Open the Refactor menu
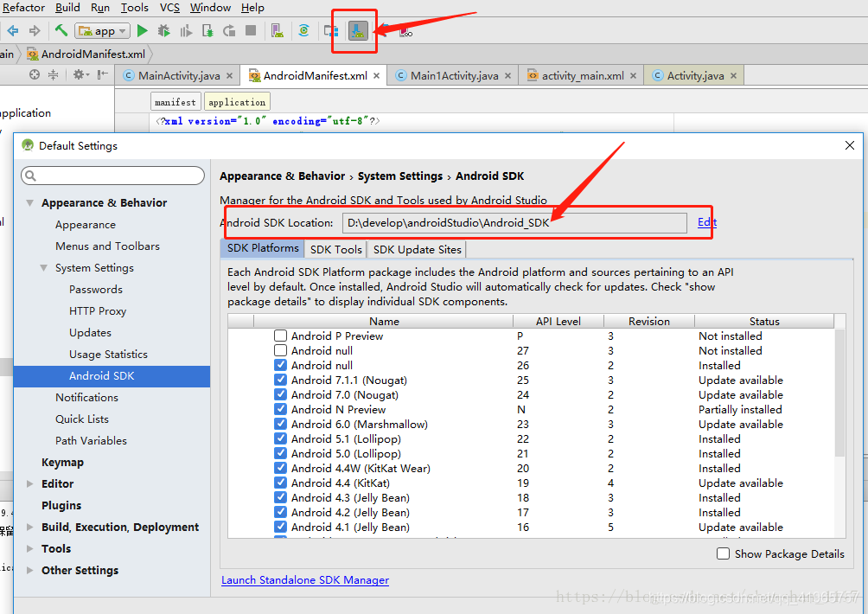Image resolution: width=868 pixels, height=614 pixels. 23,8
